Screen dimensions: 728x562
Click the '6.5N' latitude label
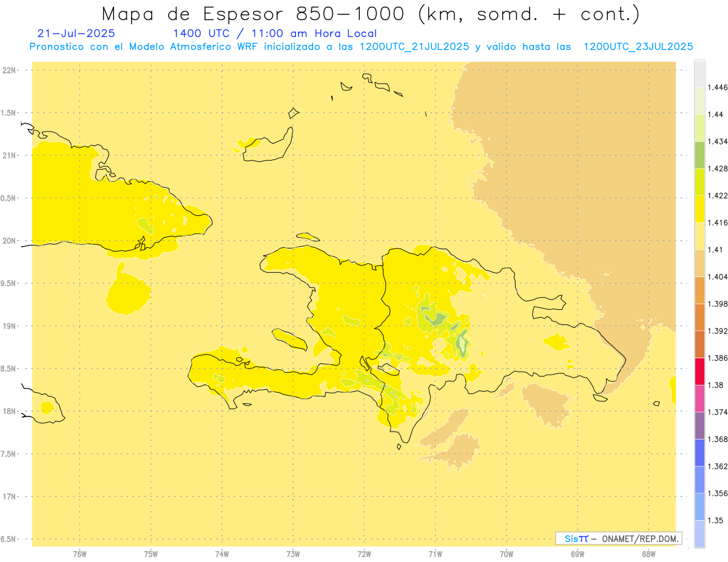pyautogui.click(x=9, y=539)
